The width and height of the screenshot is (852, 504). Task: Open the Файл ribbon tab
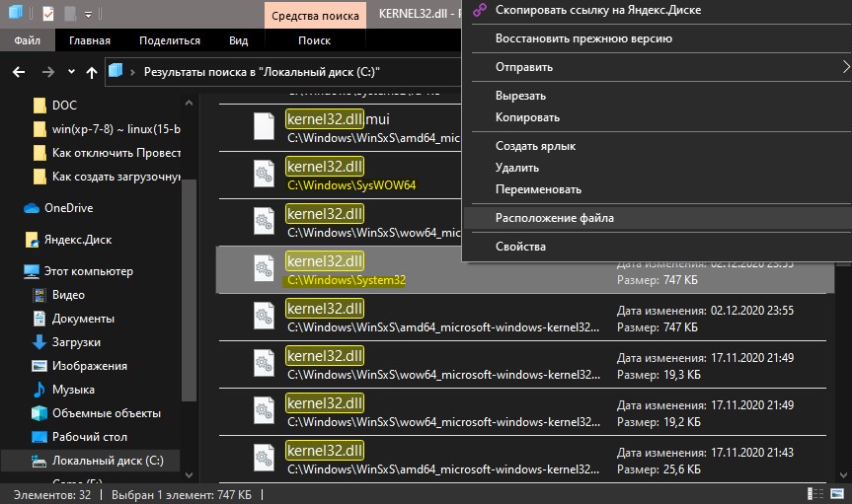28,40
